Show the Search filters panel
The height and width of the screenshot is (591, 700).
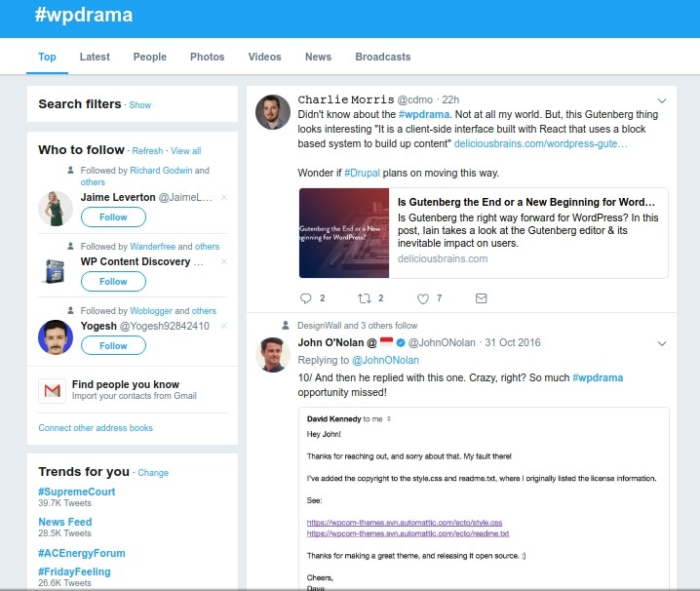(139, 105)
